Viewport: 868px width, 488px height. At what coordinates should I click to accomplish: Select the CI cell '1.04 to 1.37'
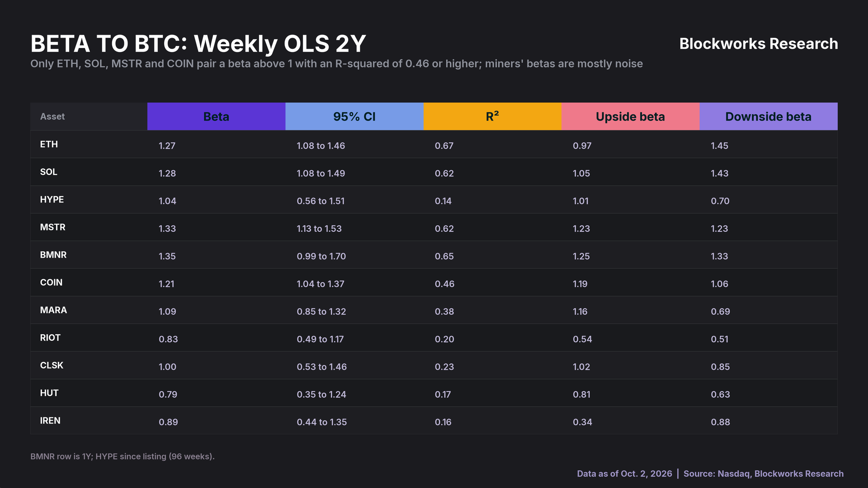click(320, 284)
